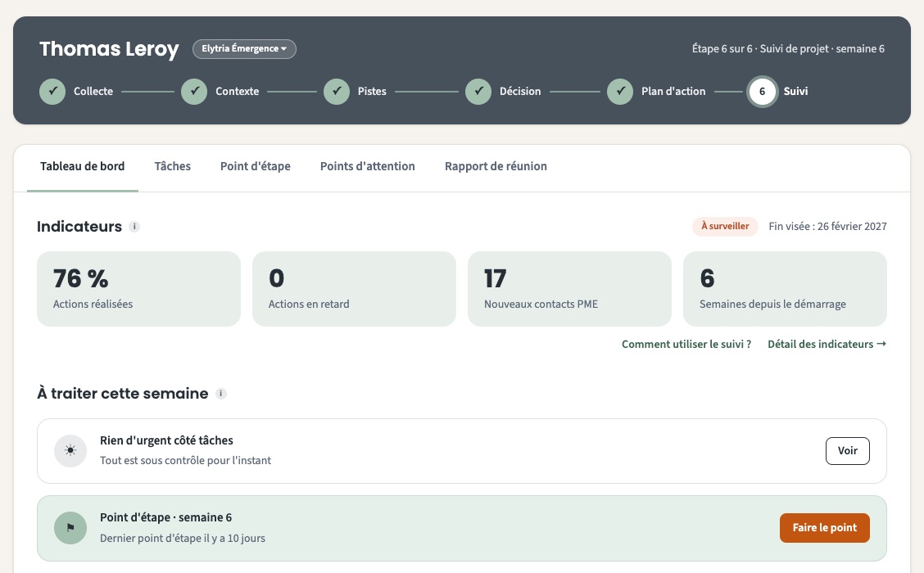
Task: Click the Étape 6 sur 6 status text
Action: point(789,49)
